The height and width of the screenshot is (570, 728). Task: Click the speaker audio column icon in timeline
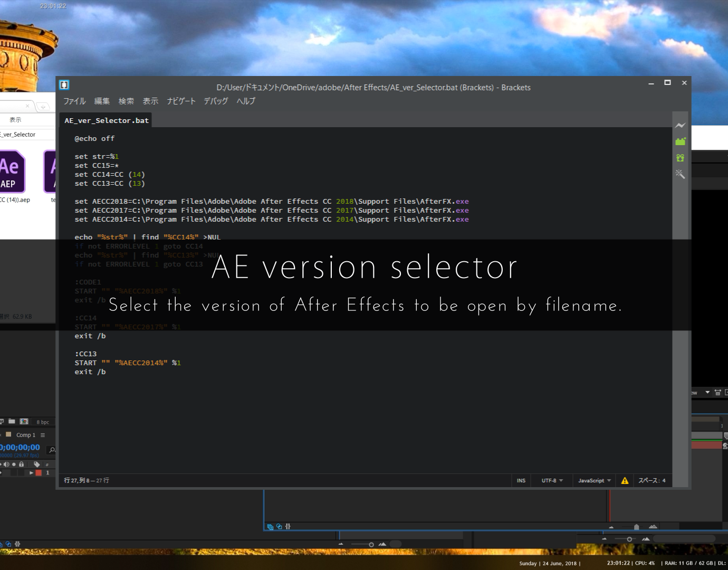[x=6, y=464]
